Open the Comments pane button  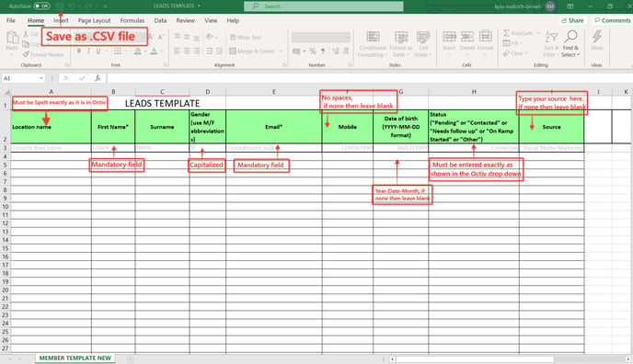(x=612, y=20)
